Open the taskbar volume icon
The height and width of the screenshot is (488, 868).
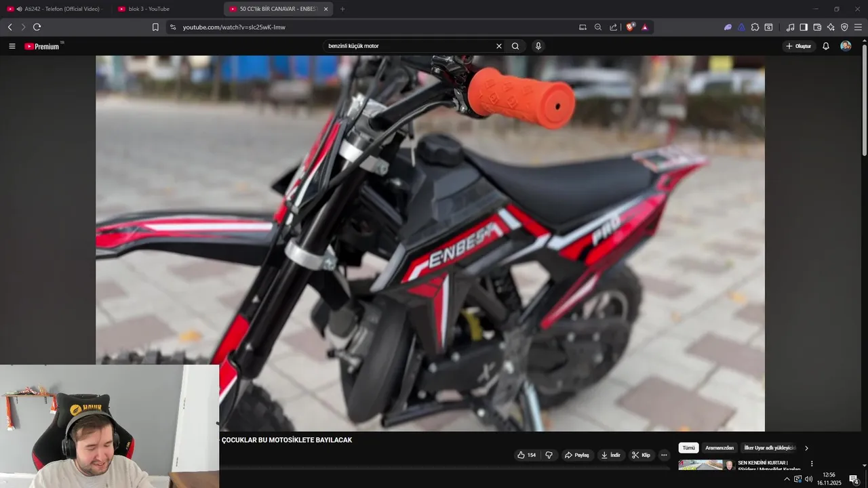[808, 479]
